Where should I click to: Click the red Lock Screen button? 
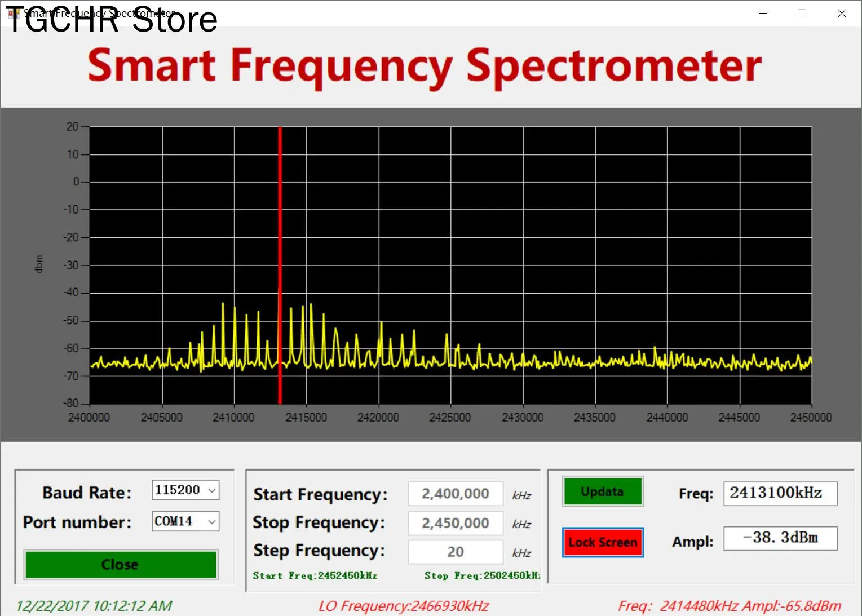coord(602,542)
